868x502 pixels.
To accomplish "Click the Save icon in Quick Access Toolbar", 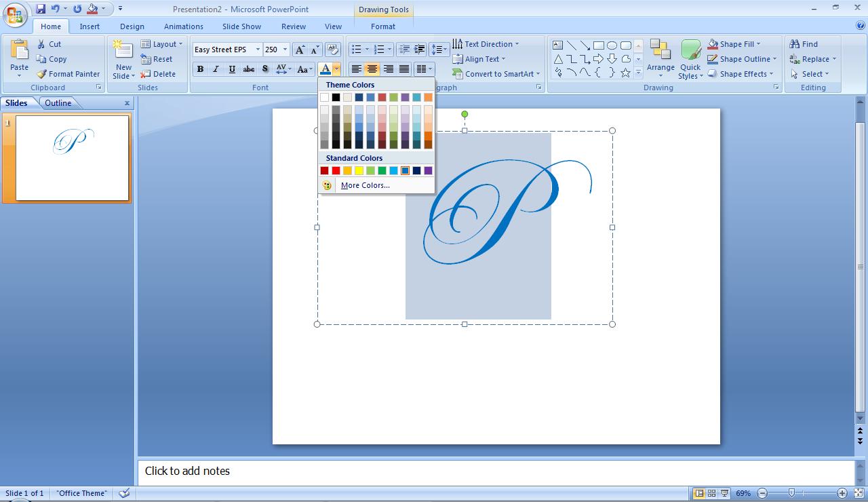I will pyautogui.click(x=42, y=9).
